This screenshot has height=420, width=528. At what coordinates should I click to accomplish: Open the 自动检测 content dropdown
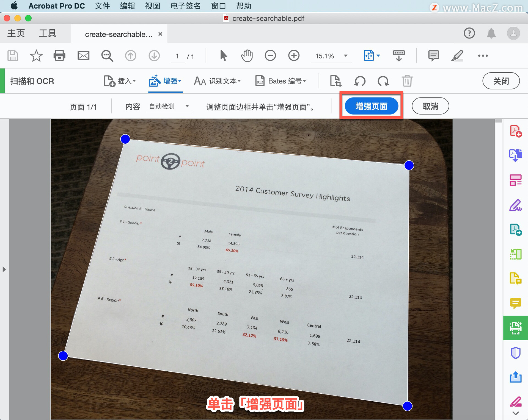tap(169, 106)
